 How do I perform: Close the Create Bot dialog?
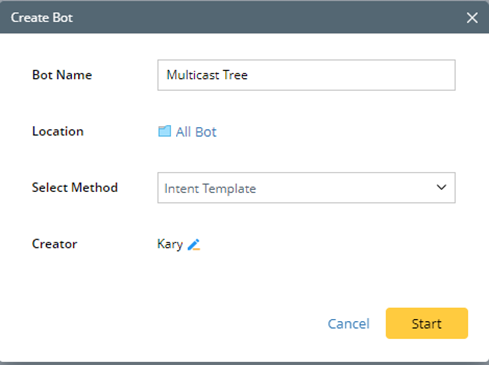tap(472, 18)
